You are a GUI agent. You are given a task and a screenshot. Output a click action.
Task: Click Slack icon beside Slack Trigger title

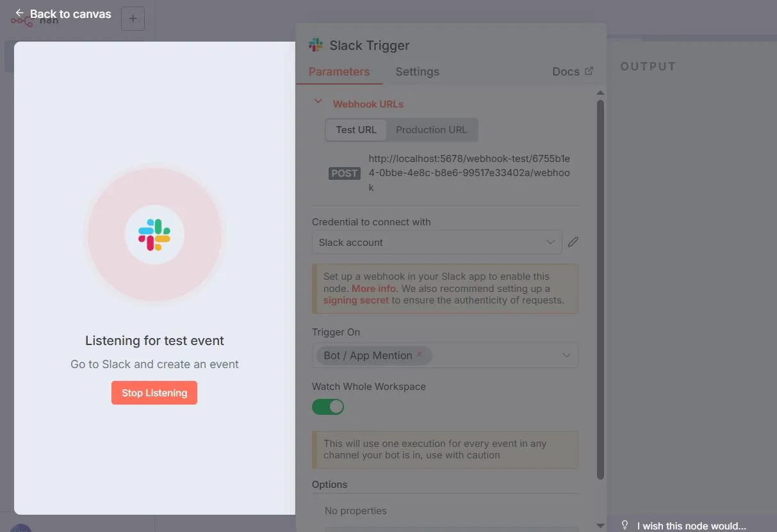(316, 45)
